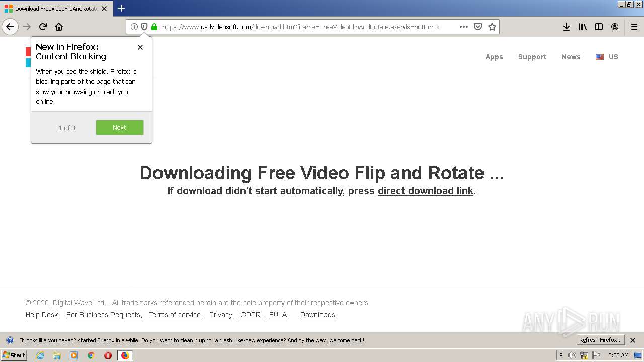Click the Downloading Free Video Flip heading
The image size is (644, 362).
321,173
